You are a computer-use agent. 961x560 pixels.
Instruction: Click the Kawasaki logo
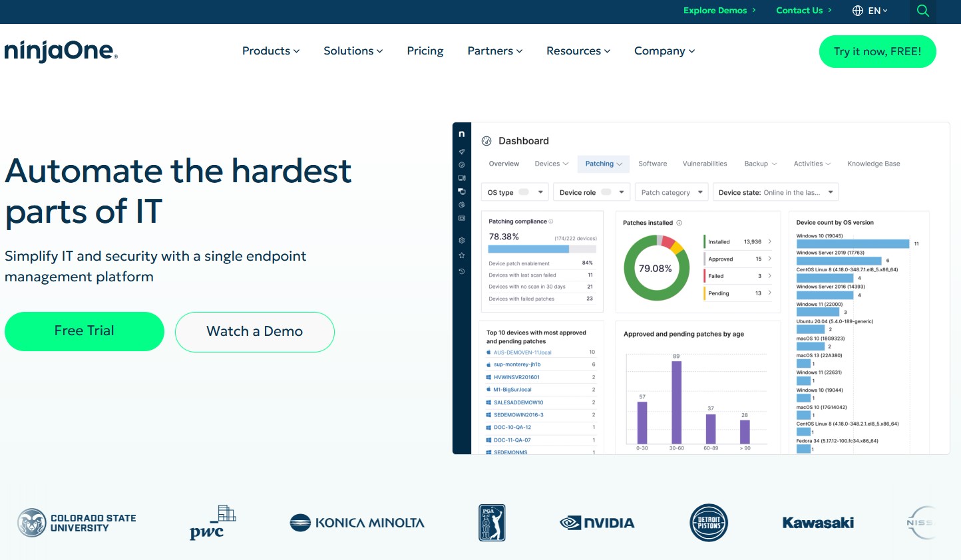(818, 523)
